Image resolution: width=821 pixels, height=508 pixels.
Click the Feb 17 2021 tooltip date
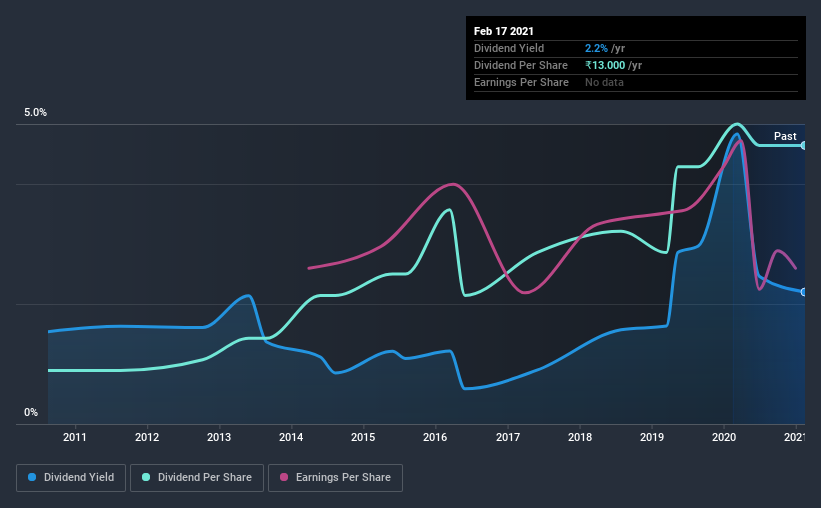pos(504,31)
